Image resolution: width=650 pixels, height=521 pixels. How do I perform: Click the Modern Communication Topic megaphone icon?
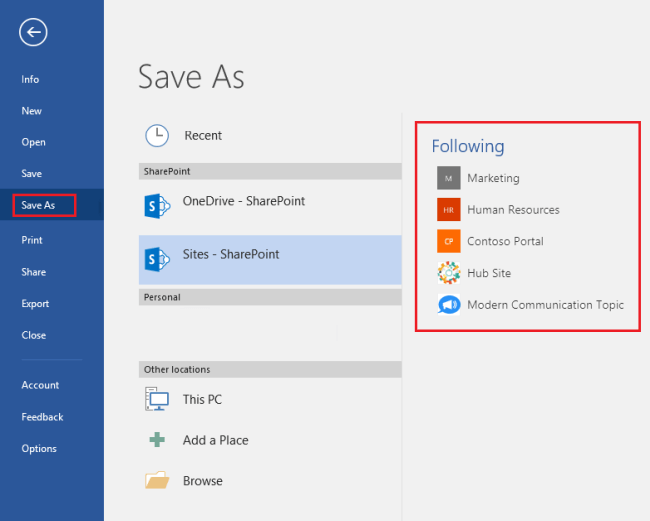(x=449, y=305)
